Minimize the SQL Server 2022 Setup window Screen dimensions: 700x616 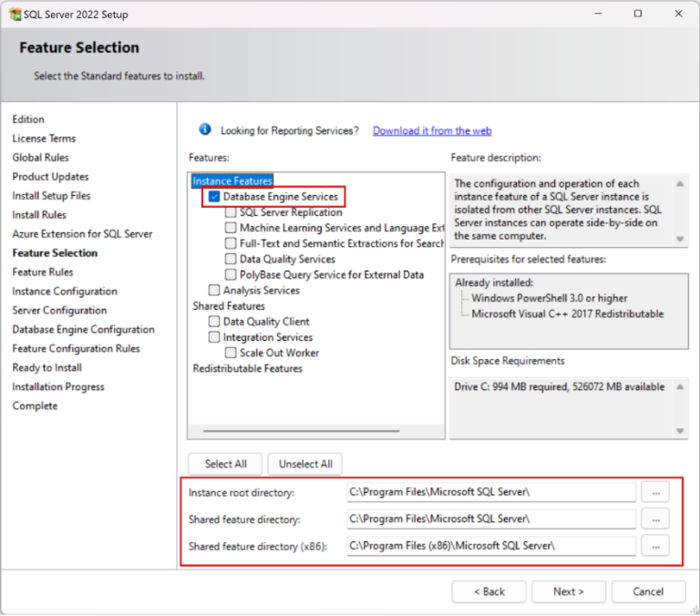click(598, 14)
